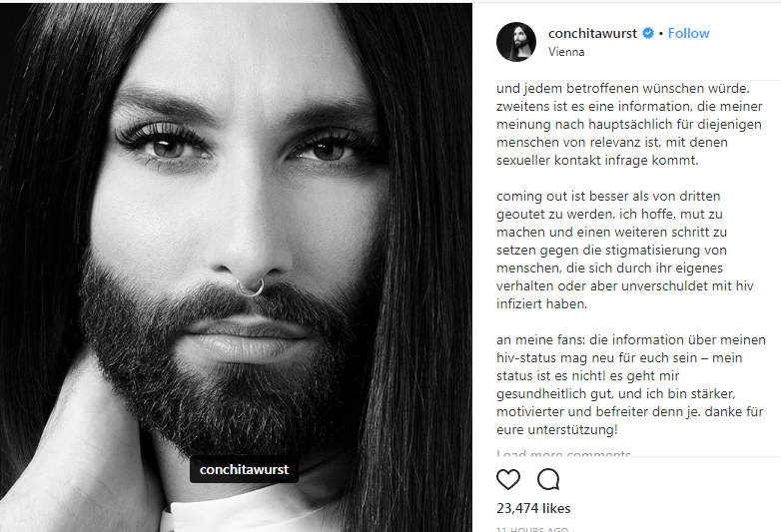The height and width of the screenshot is (532, 781).
Task: Click the word 'hiv-status' in the caption
Action: [x=526, y=357]
